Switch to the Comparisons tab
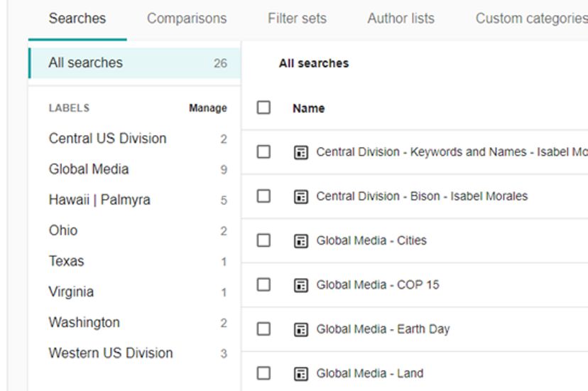 pos(187,18)
